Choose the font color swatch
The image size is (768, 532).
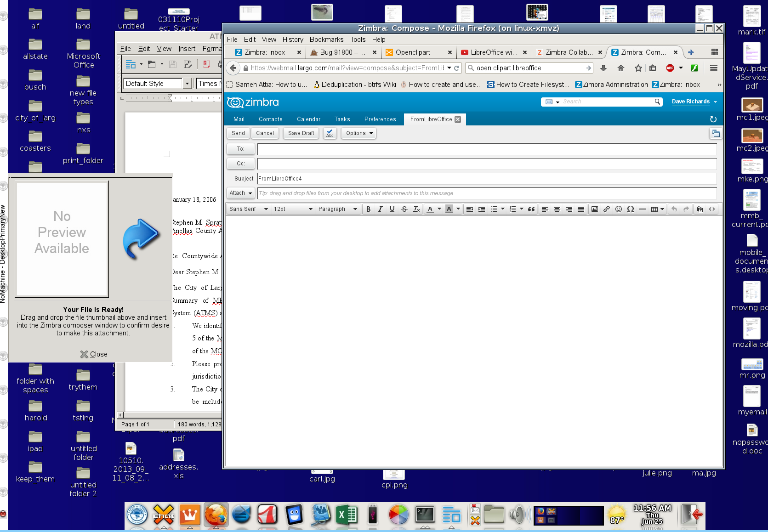[x=430, y=209]
